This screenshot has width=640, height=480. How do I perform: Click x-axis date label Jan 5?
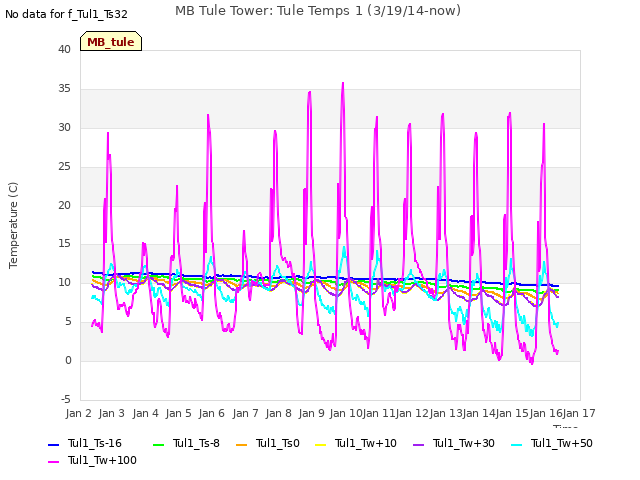click(x=178, y=413)
